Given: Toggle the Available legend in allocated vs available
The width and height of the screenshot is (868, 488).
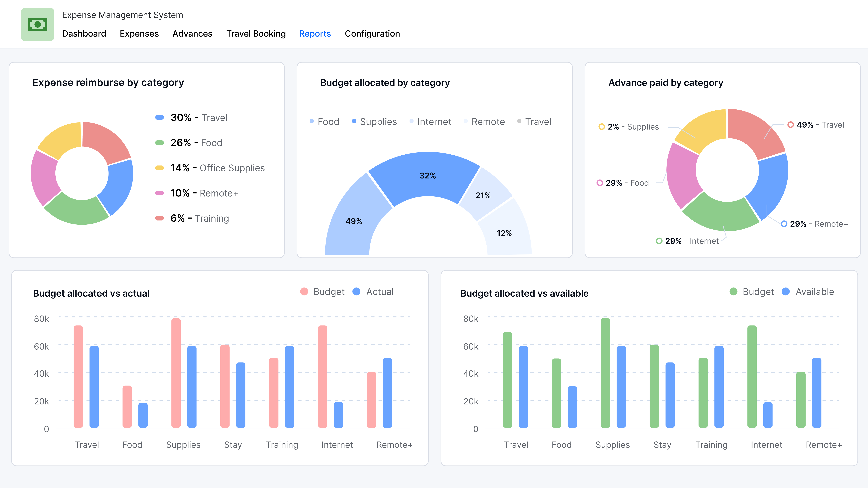Looking at the screenshot, I should tap(808, 291).
